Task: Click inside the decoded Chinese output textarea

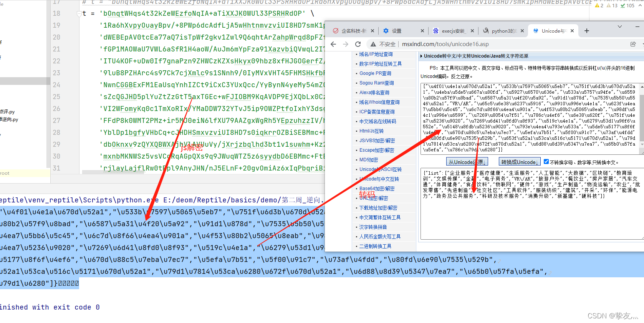Action: click(x=532, y=204)
